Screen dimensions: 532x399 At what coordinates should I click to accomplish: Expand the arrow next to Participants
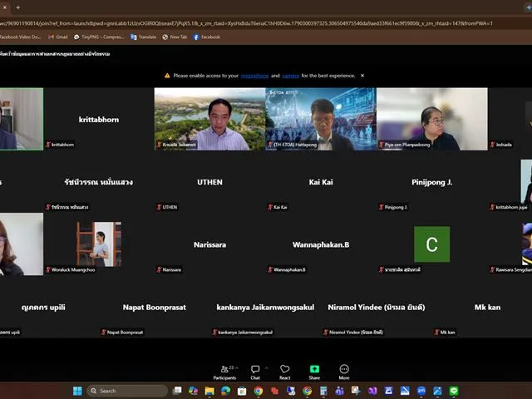237,367
